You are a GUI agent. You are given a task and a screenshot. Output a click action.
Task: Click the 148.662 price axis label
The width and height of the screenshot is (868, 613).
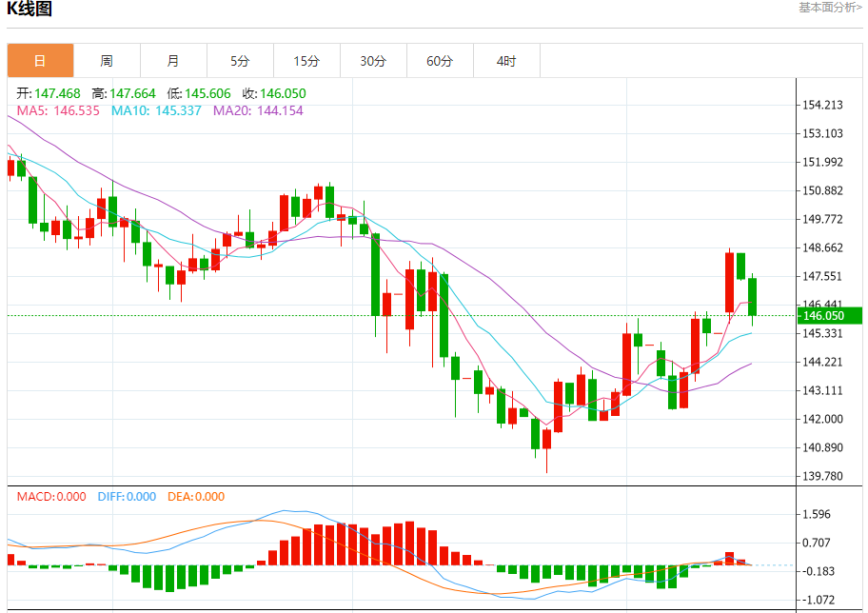(822, 248)
